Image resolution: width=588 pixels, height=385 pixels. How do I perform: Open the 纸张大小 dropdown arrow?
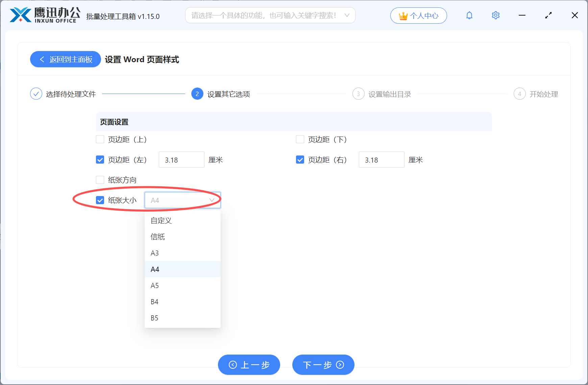212,200
